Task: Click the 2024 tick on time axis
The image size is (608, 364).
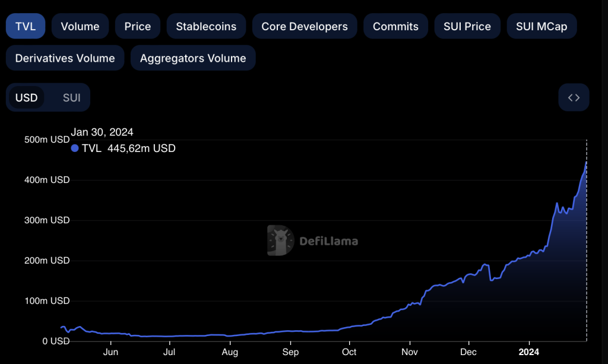Action: coord(529,352)
